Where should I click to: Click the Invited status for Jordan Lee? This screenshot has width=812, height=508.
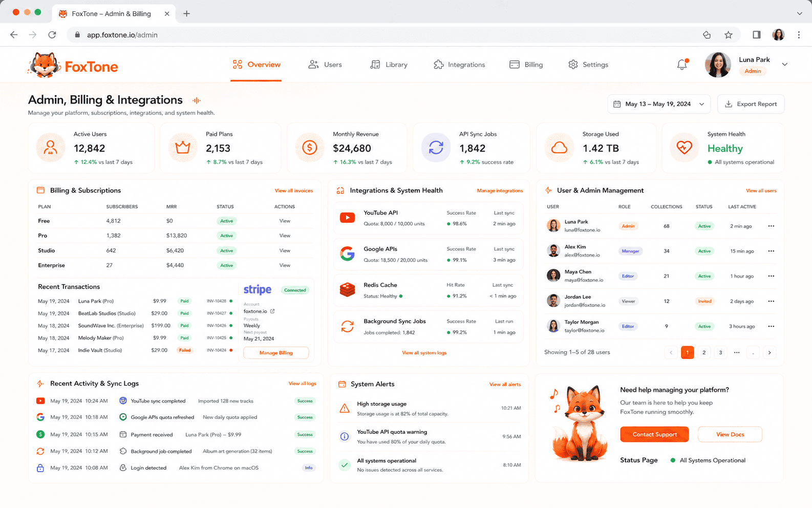pyautogui.click(x=704, y=301)
